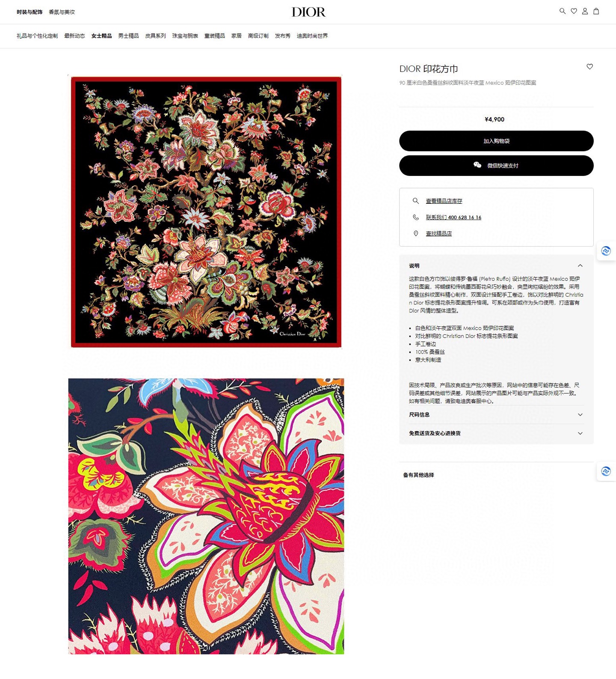
Task: Open the shopping bag icon
Action: [x=596, y=11]
